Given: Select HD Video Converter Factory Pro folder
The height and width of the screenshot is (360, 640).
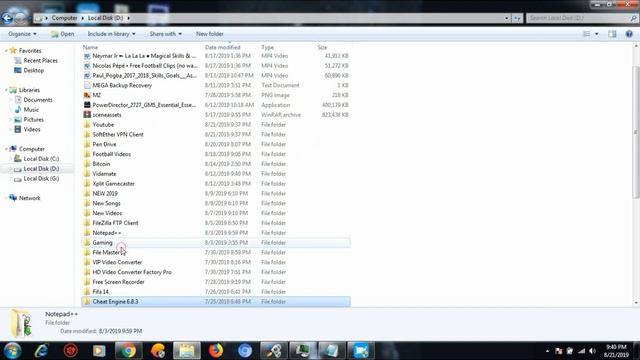Looking at the screenshot, I should click(x=132, y=272).
